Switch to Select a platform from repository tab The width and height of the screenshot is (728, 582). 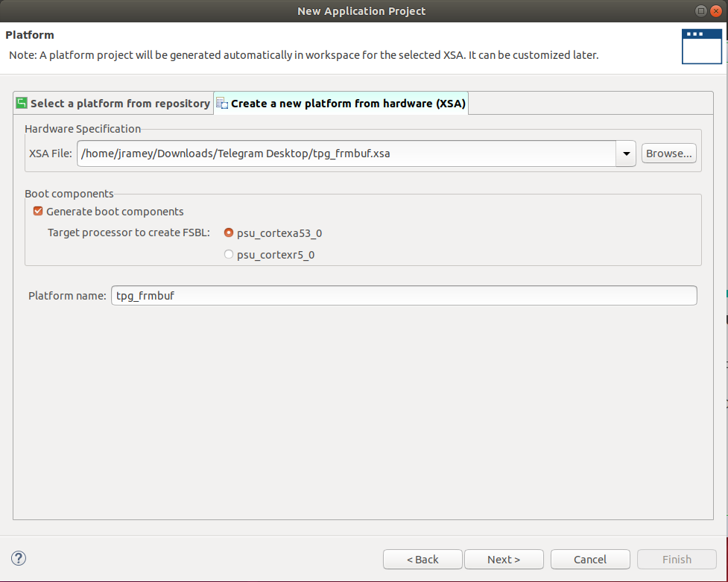(x=113, y=103)
